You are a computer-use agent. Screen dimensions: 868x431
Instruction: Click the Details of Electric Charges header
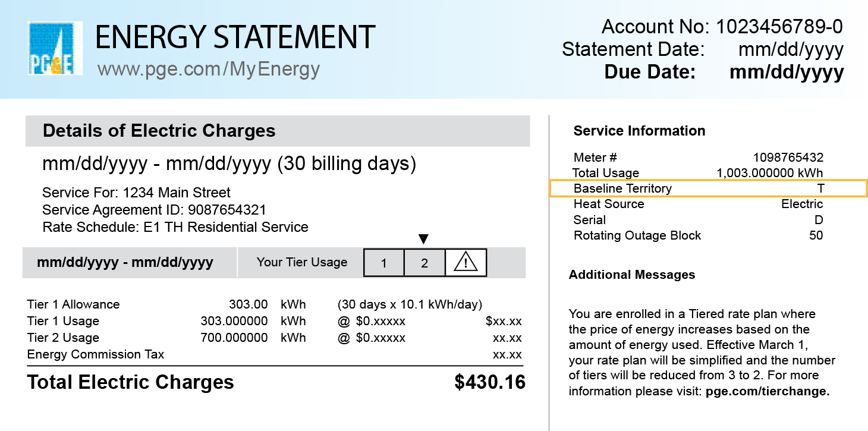tap(159, 131)
